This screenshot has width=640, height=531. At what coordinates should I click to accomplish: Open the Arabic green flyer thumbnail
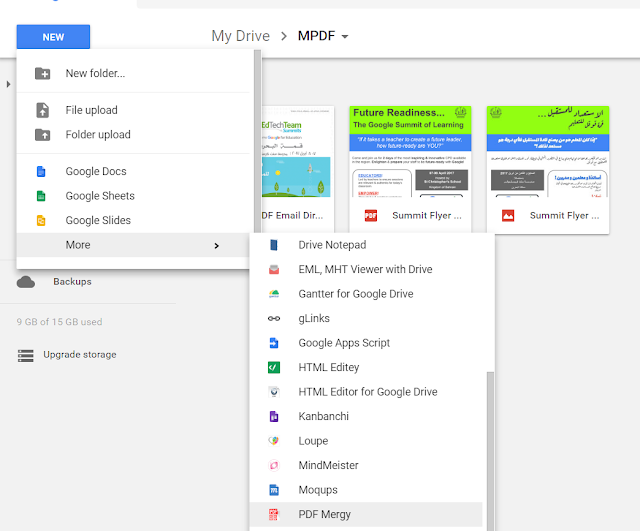tap(548, 152)
